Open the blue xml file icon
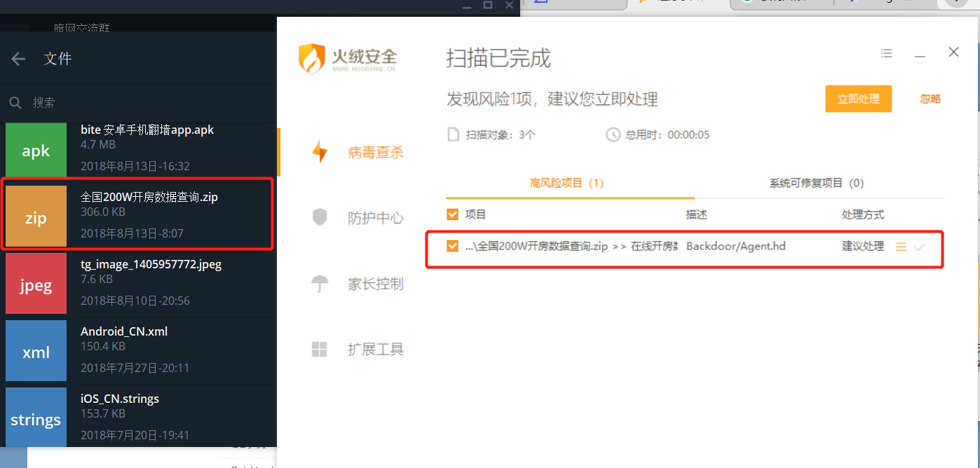Screen dimensions: 980x468 tap(36, 351)
